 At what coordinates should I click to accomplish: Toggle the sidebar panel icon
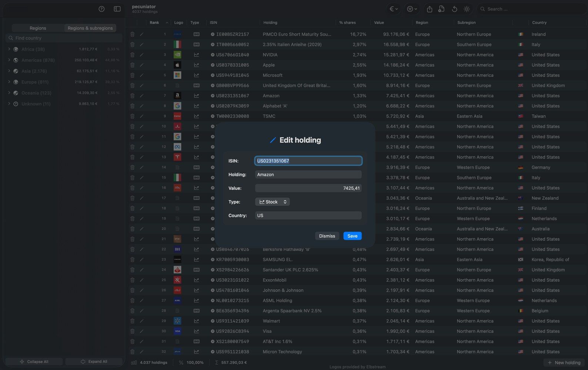(x=117, y=9)
